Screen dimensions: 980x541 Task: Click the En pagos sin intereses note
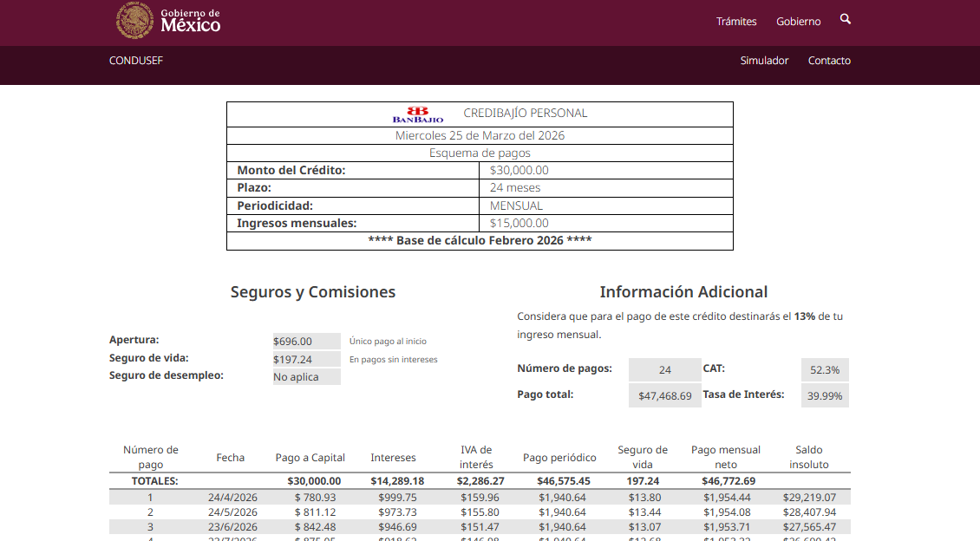393,359
